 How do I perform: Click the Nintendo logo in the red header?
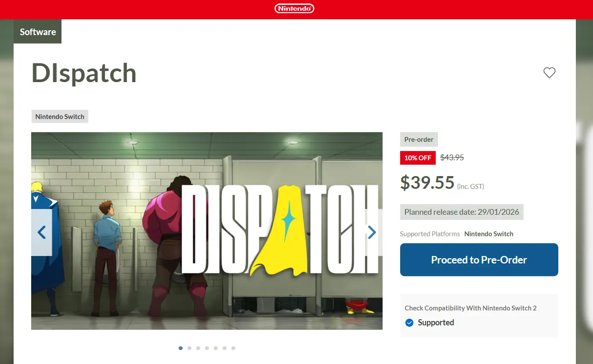(x=294, y=8)
